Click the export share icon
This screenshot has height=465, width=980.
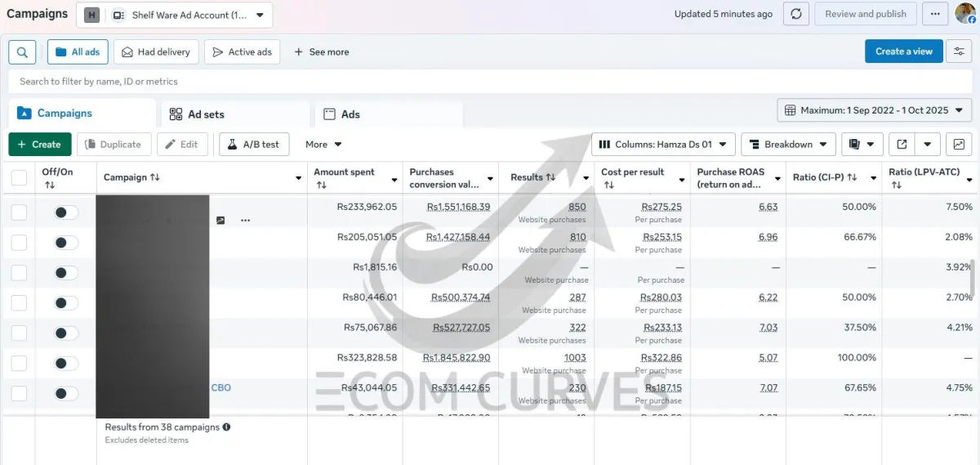click(902, 145)
